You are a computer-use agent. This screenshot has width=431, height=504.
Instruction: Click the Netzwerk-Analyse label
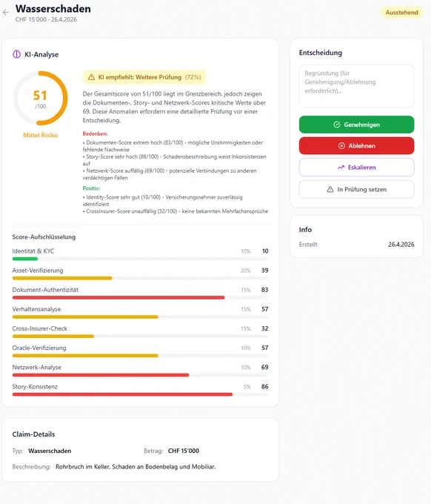[36, 367]
